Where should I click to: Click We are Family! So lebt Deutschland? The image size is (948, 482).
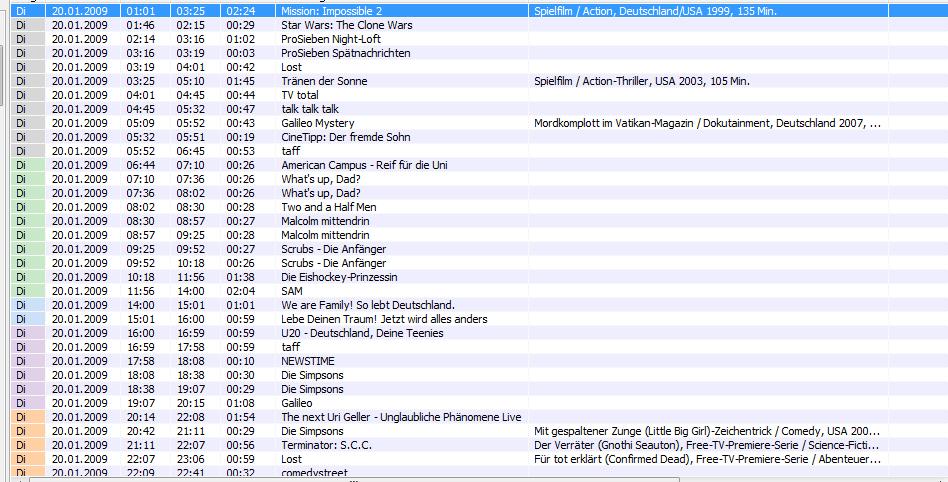pyautogui.click(x=368, y=305)
